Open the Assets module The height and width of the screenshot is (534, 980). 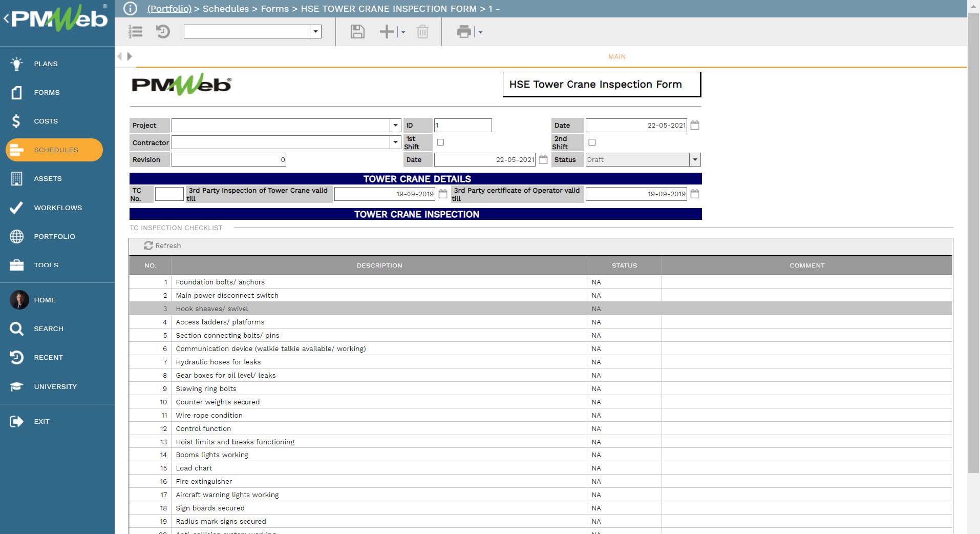coord(48,178)
